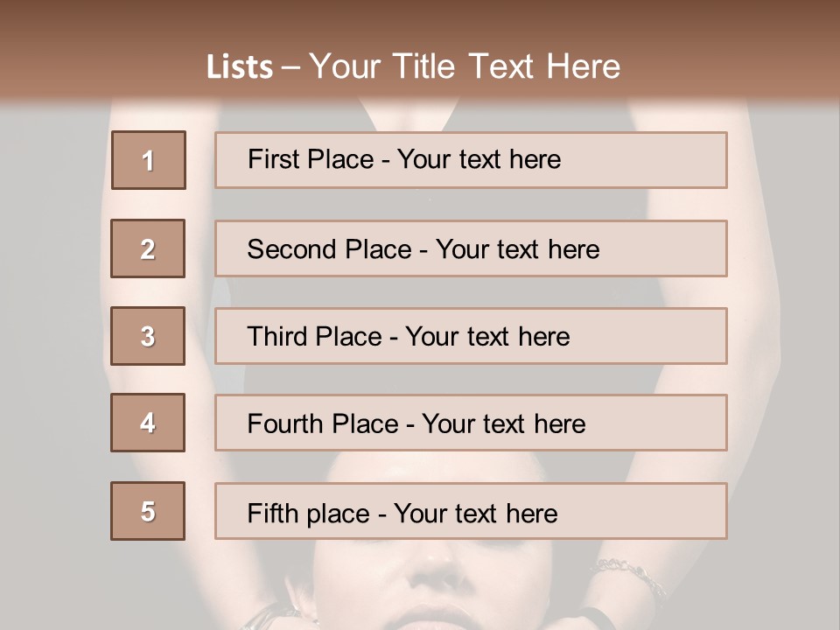
Task: Click the word "Fifth" in the last row
Action: 272,513
